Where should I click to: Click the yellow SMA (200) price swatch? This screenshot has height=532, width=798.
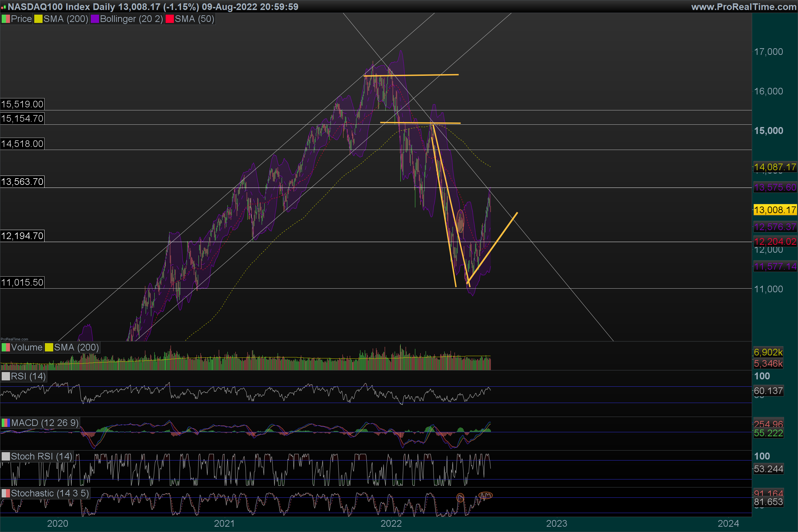(38, 19)
